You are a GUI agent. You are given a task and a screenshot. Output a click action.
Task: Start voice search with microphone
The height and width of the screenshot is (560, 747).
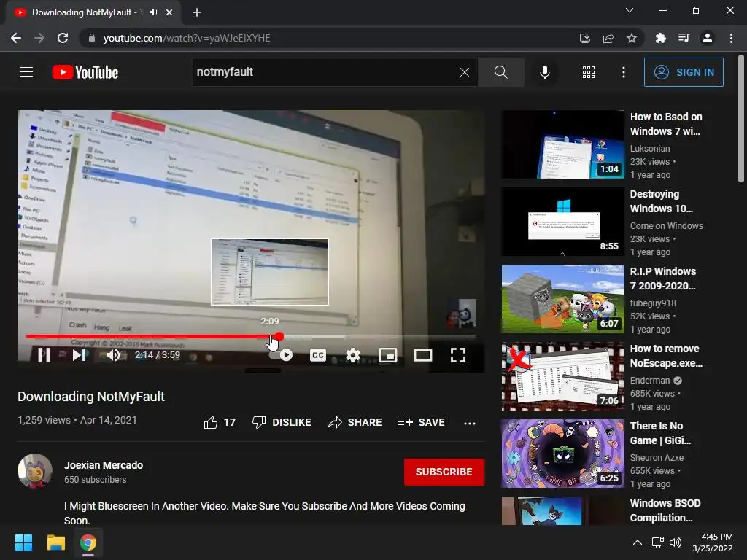click(x=544, y=72)
